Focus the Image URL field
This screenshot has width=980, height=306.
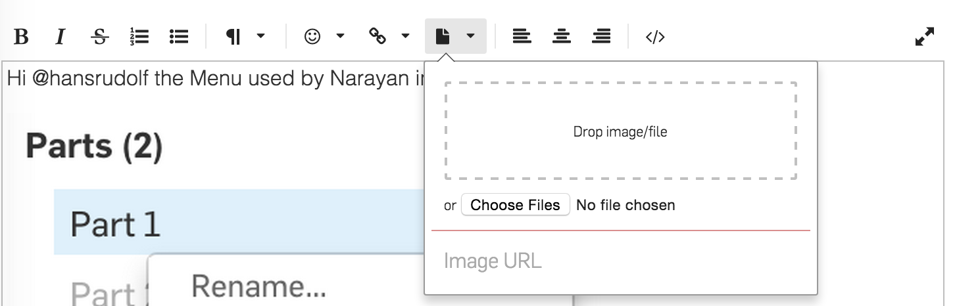pos(621,261)
